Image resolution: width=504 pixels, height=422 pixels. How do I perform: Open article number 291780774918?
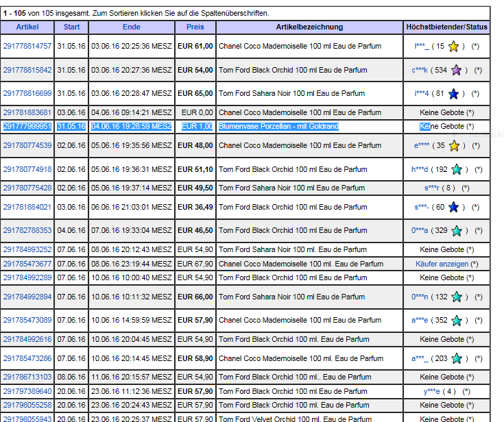pyautogui.click(x=27, y=169)
